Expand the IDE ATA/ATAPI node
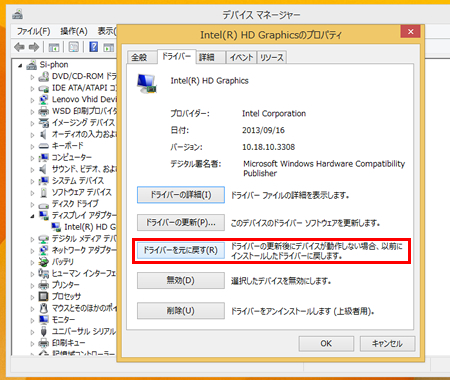450x380 pixels. (x=32, y=89)
